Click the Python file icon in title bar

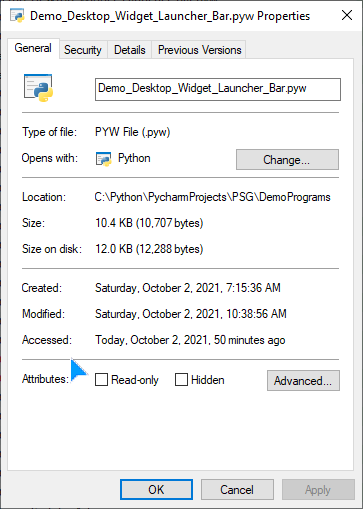pyautogui.click(x=17, y=15)
